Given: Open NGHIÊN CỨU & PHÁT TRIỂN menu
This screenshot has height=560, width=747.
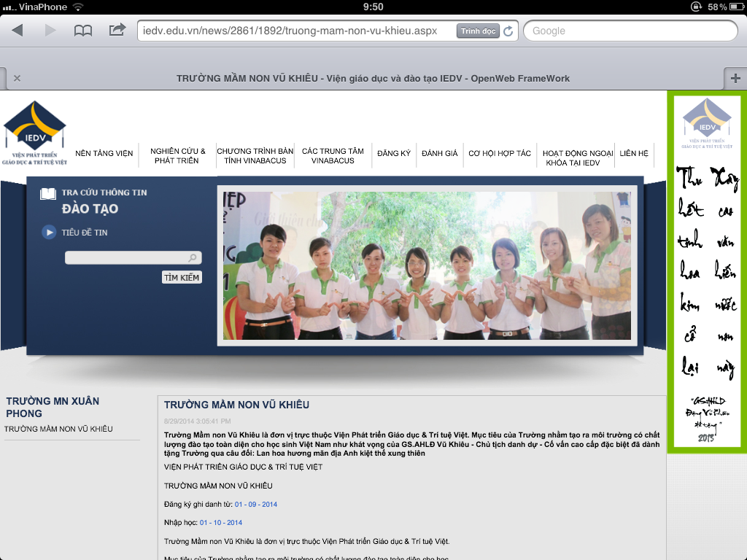Looking at the screenshot, I should (178, 156).
